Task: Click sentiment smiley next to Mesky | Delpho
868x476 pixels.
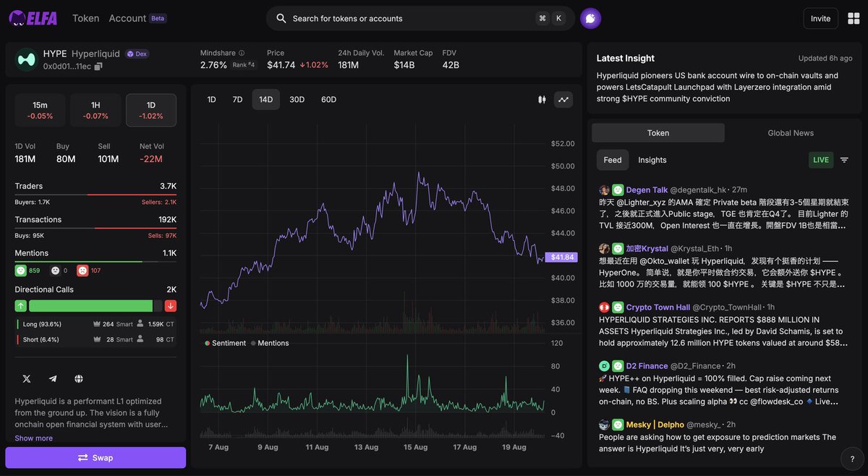Action: [x=618, y=425]
